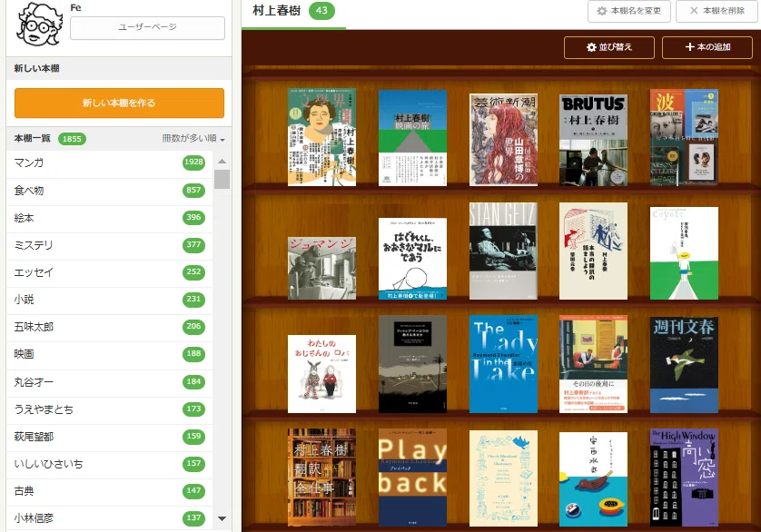The image size is (761, 532).
Task: Select the いしいひさいち bookshelf row
Action: 110,464
